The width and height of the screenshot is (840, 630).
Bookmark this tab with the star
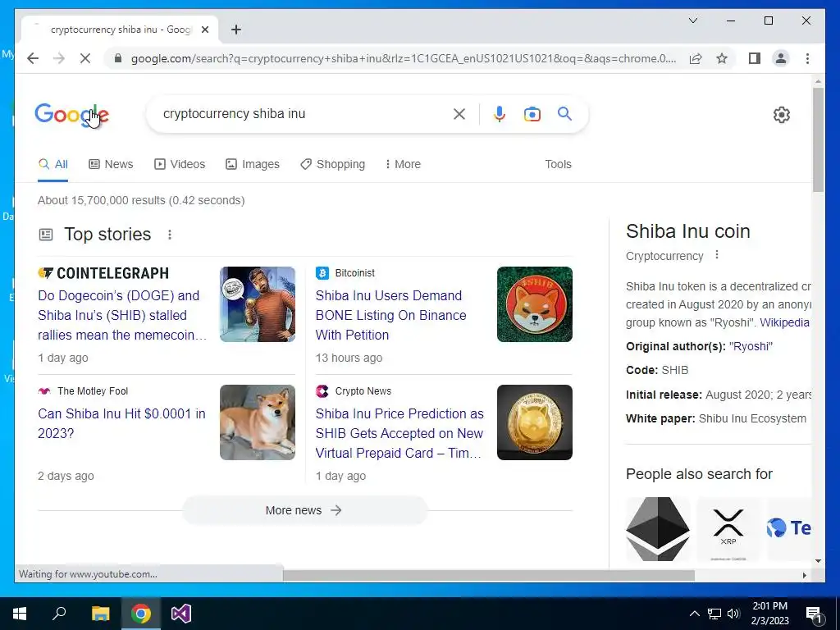coord(722,58)
